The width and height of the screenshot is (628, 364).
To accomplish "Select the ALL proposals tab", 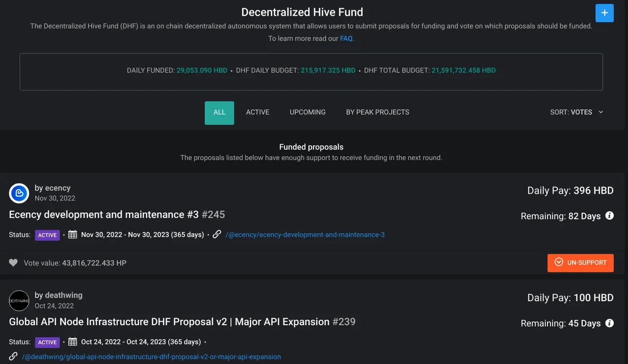I will coord(219,112).
